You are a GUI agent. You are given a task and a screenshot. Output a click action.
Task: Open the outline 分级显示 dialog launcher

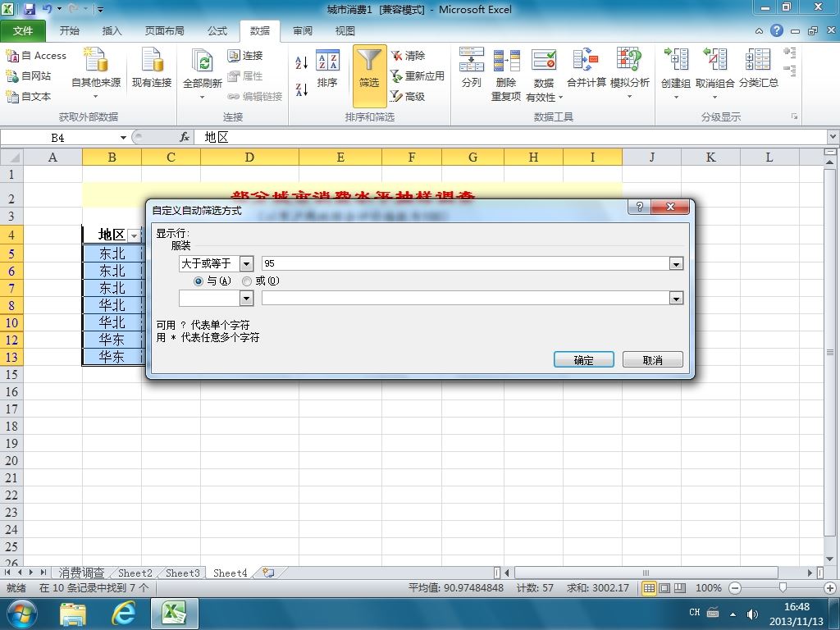pos(794,116)
